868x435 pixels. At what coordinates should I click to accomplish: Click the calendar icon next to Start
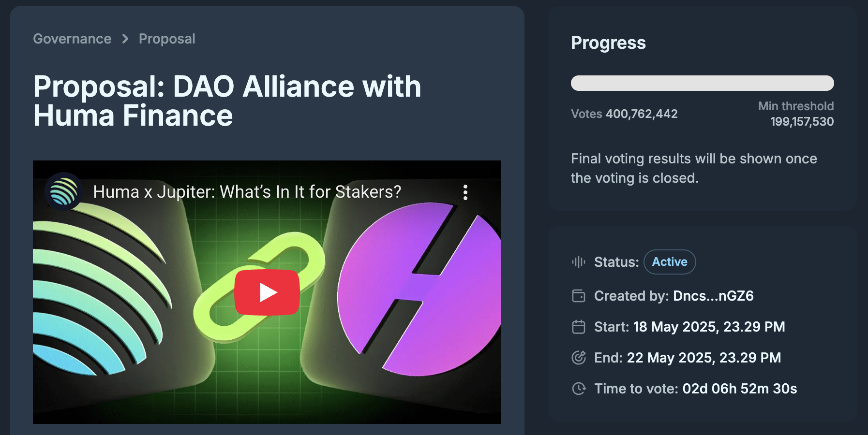pos(579,327)
